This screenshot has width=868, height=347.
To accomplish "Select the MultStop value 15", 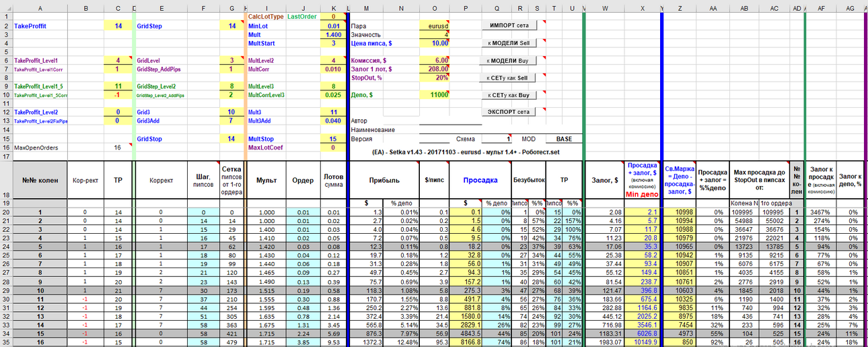I will [x=333, y=138].
